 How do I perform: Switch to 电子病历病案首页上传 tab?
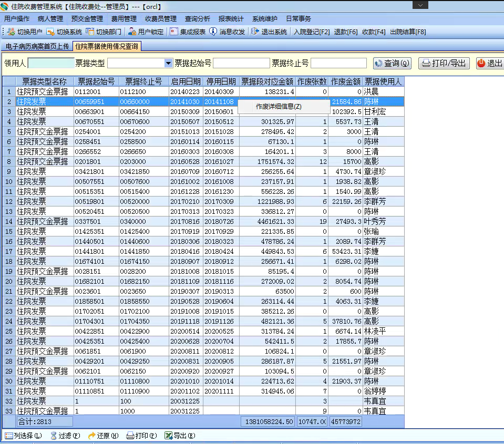coord(37,46)
